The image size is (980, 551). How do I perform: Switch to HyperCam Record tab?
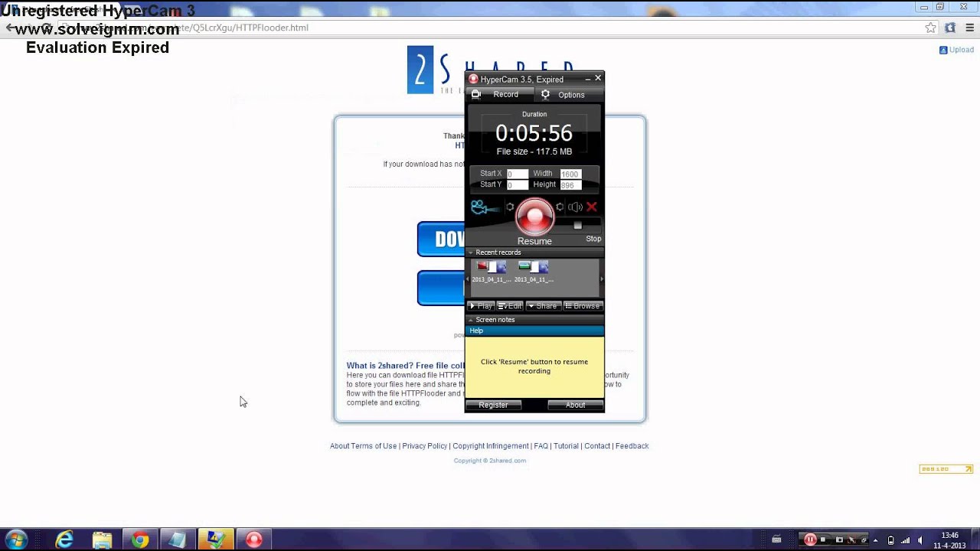click(499, 94)
